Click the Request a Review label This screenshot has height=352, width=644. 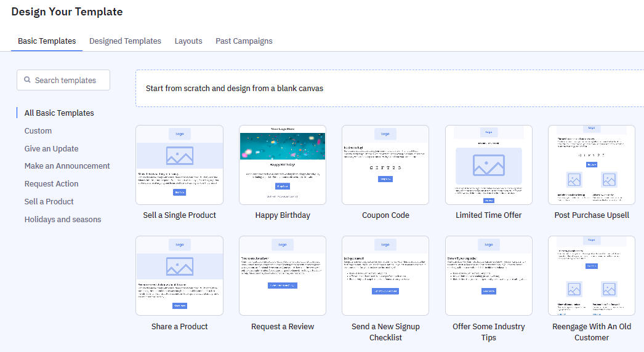pyautogui.click(x=283, y=327)
